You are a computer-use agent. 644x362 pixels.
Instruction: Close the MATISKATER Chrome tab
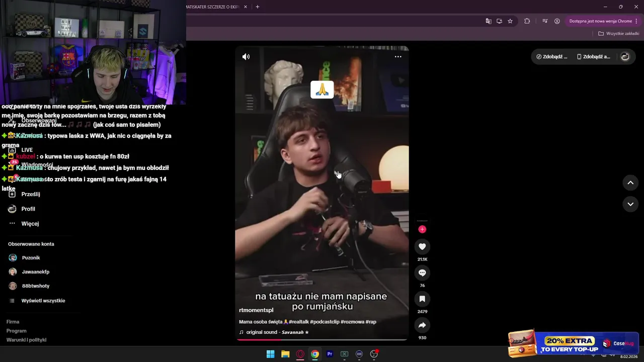click(246, 7)
